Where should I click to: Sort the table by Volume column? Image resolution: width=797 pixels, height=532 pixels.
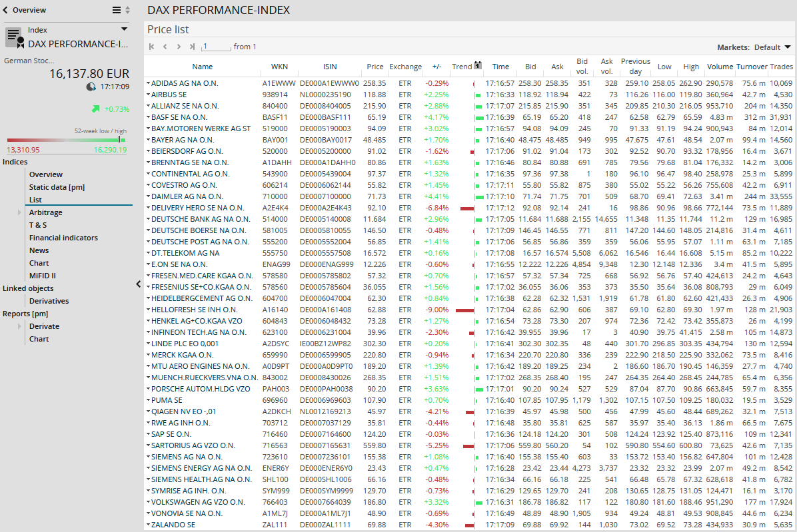pyautogui.click(x=720, y=67)
